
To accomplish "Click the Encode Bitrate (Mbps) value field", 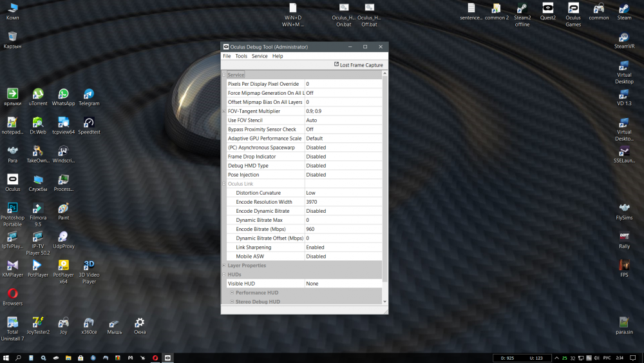I will click(x=343, y=229).
